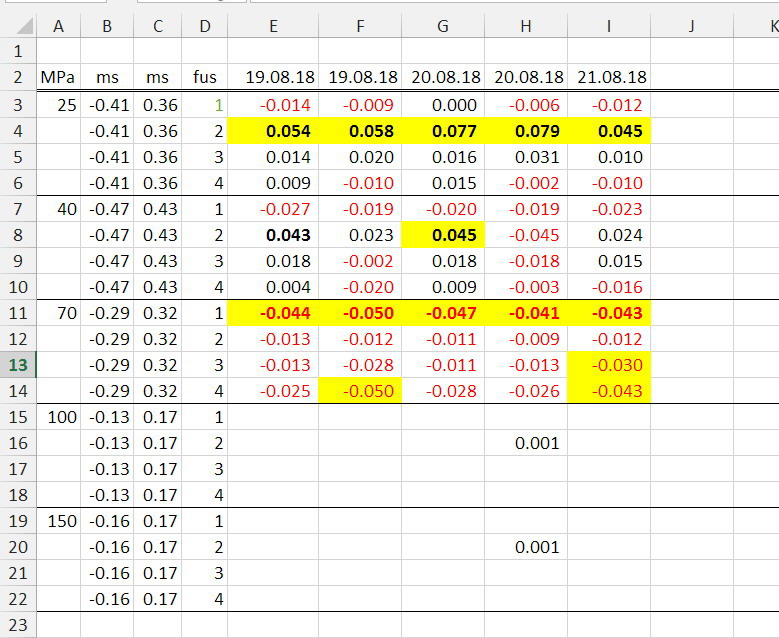Image resolution: width=779 pixels, height=638 pixels.
Task: Select cell H16 containing 0.001
Action: coord(526,443)
